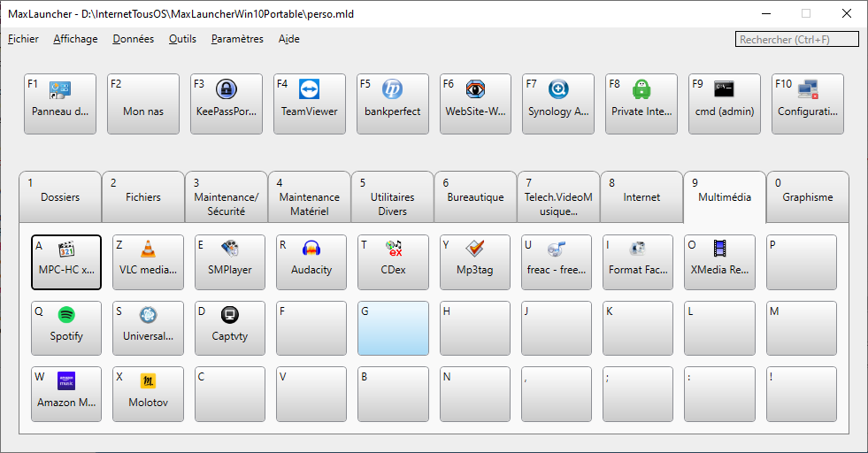Open KeePass Portable on F3

click(x=227, y=104)
